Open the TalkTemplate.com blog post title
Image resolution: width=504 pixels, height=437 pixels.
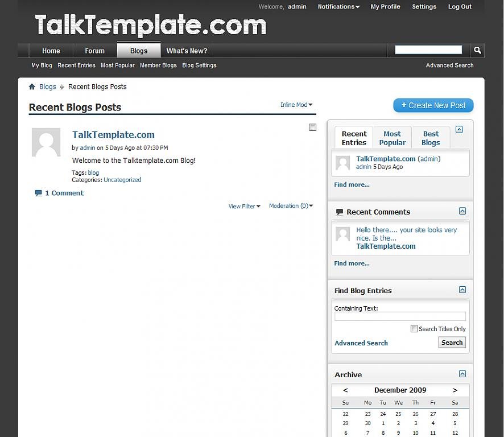113,134
